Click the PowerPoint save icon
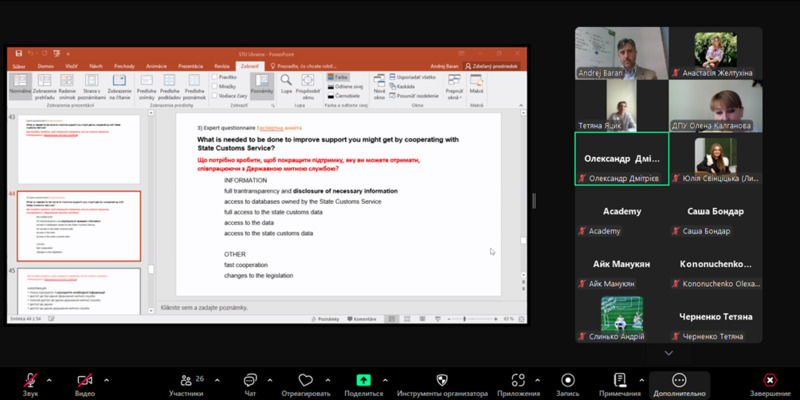This screenshot has height=400, width=800. 19,53
